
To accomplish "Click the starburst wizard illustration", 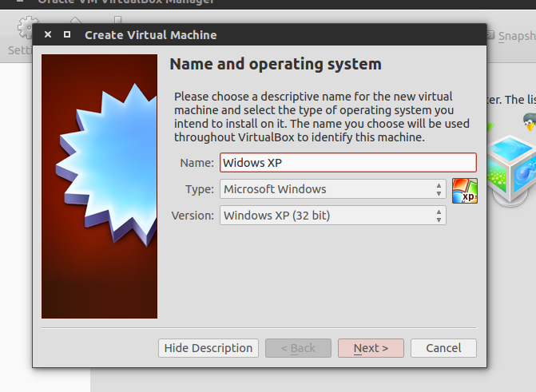I will [100, 186].
